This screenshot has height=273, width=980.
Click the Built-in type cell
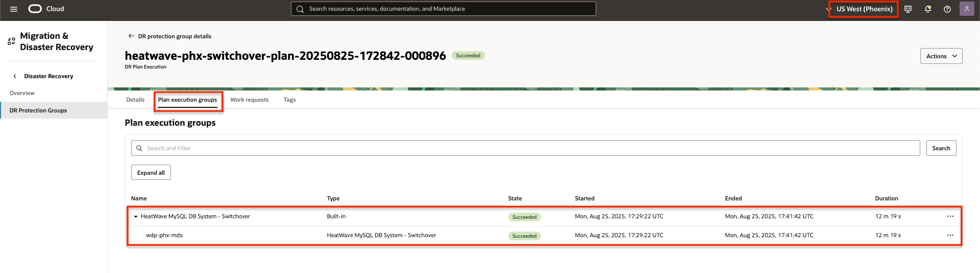pyautogui.click(x=336, y=216)
